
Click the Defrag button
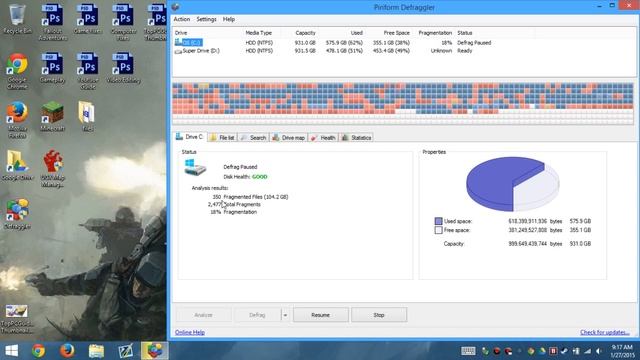[x=257, y=315]
